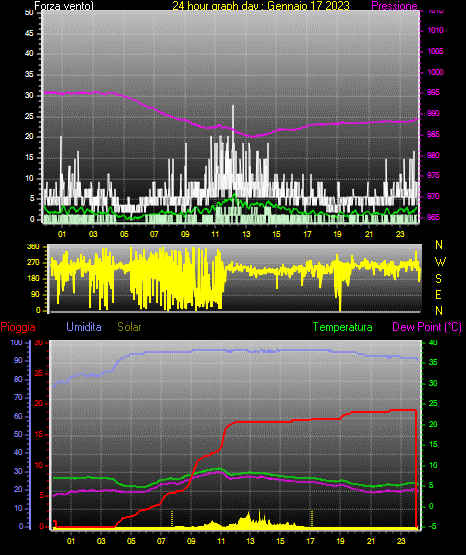The width and height of the screenshot is (466, 555).
Task: Click '180' on the wind direction axis
Action: [33, 279]
